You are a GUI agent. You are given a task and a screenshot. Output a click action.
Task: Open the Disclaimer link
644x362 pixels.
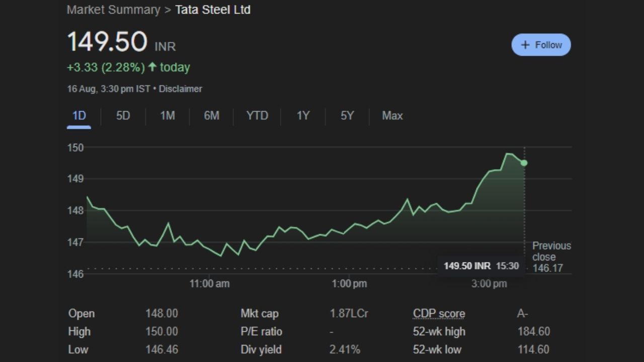click(181, 89)
